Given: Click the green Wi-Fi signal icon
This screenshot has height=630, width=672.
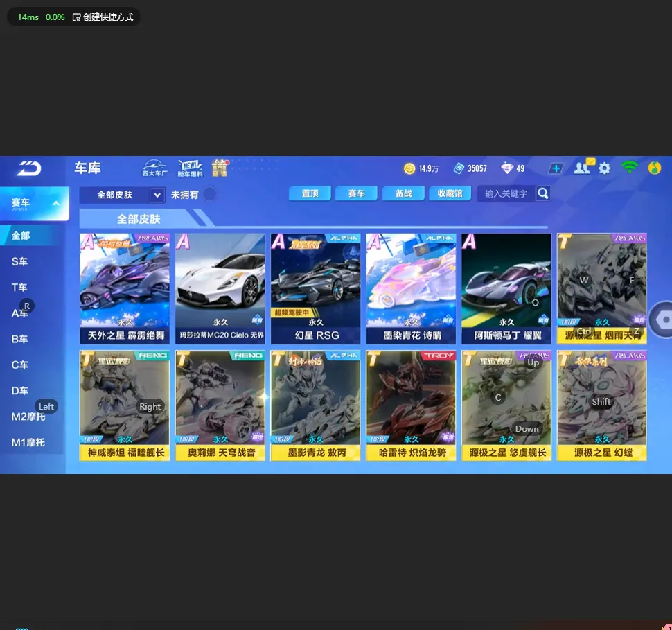Looking at the screenshot, I should click(x=629, y=167).
